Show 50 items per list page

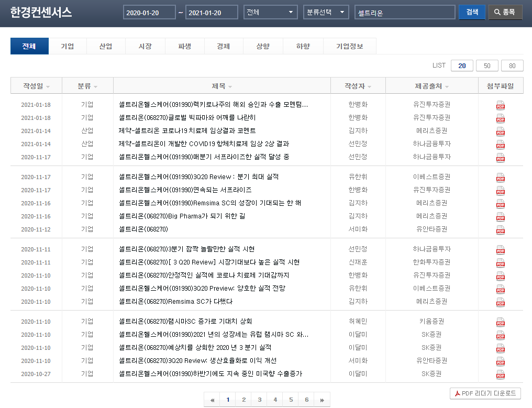[x=487, y=66]
